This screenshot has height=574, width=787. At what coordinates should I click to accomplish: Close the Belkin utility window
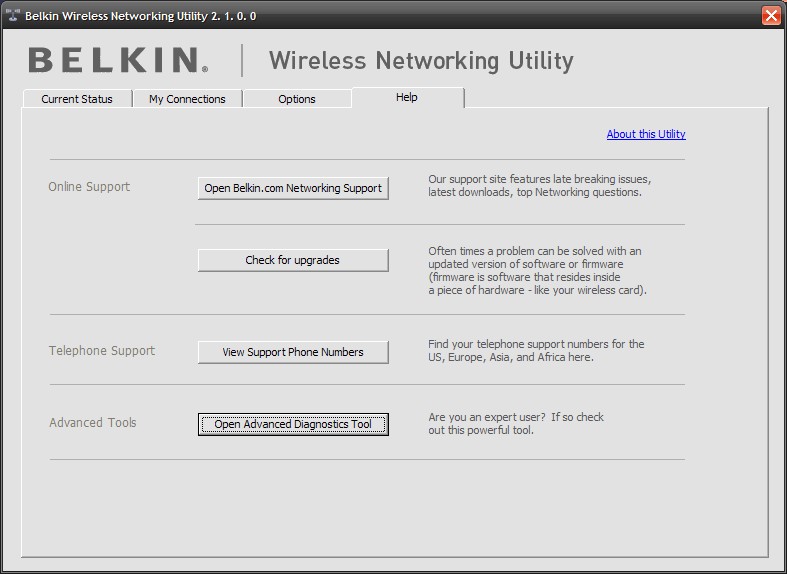[x=771, y=16]
